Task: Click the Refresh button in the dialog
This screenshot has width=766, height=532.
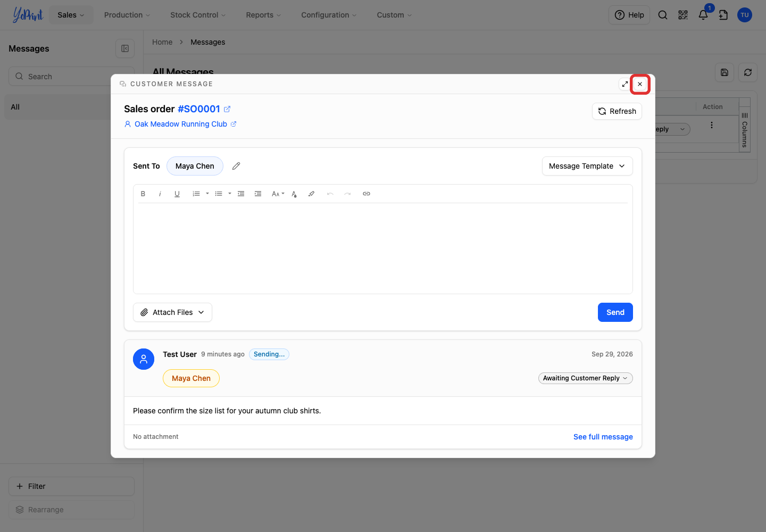Action: pos(617,111)
